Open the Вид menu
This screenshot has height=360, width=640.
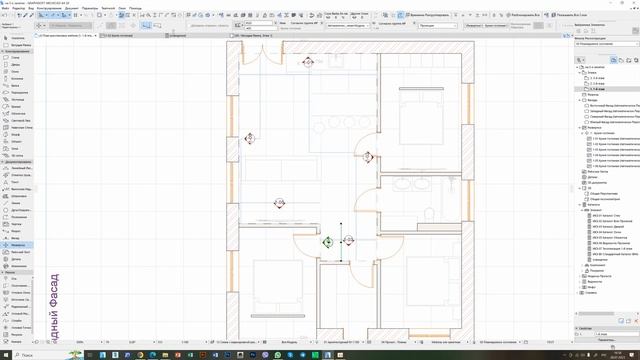click(31, 8)
